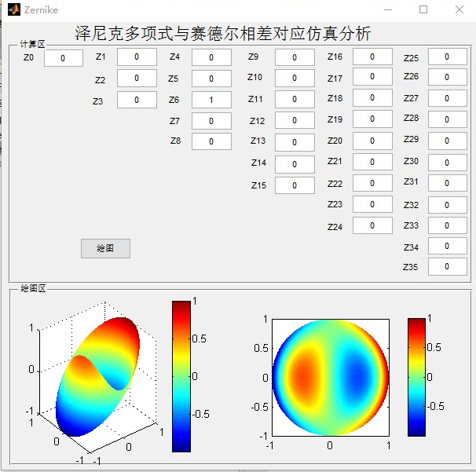Focus the Z19 coefficient box
The height and width of the screenshot is (472, 476).
372,119
